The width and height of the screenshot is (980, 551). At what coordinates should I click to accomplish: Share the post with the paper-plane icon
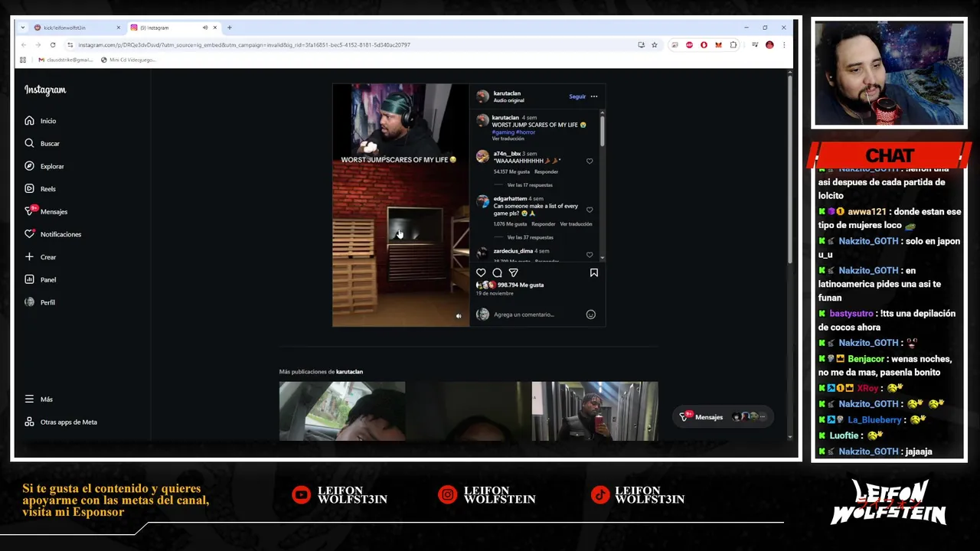point(514,272)
